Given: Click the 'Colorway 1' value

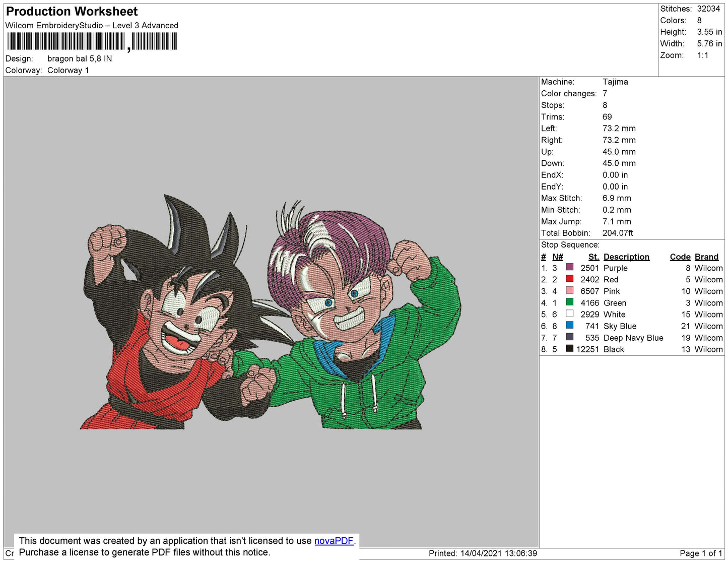Looking at the screenshot, I should pyautogui.click(x=68, y=70).
